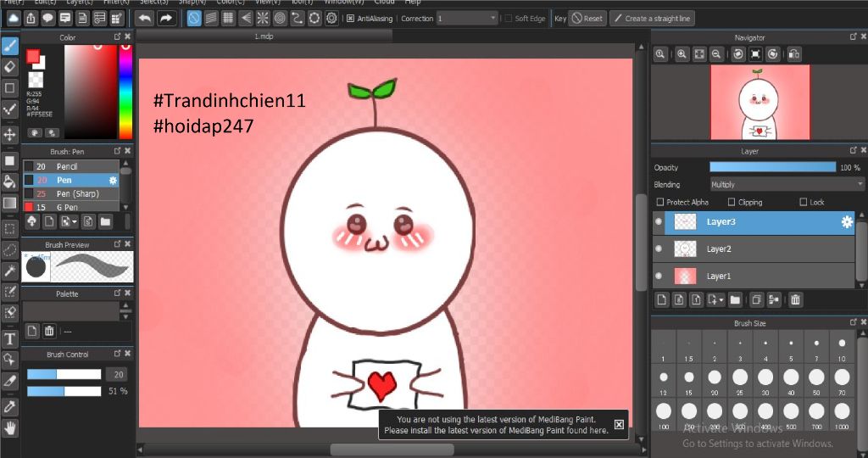Enable the radial snap guide

coord(263,19)
